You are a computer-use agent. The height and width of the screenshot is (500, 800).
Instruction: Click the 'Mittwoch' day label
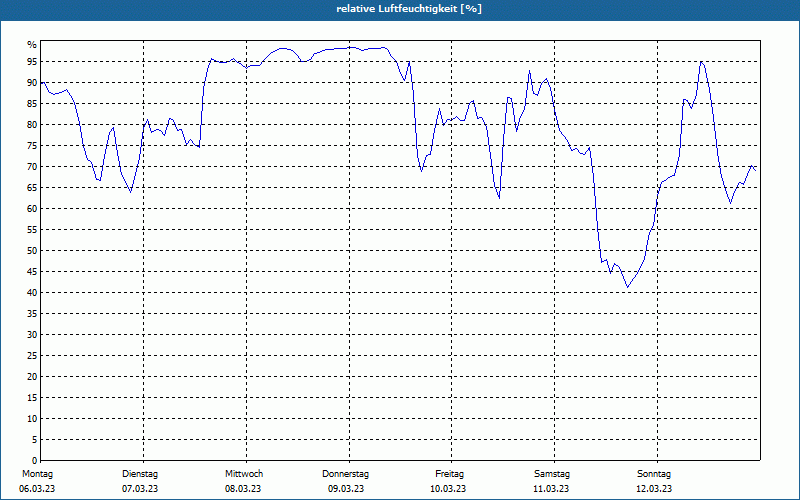click(x=244, y=474)
